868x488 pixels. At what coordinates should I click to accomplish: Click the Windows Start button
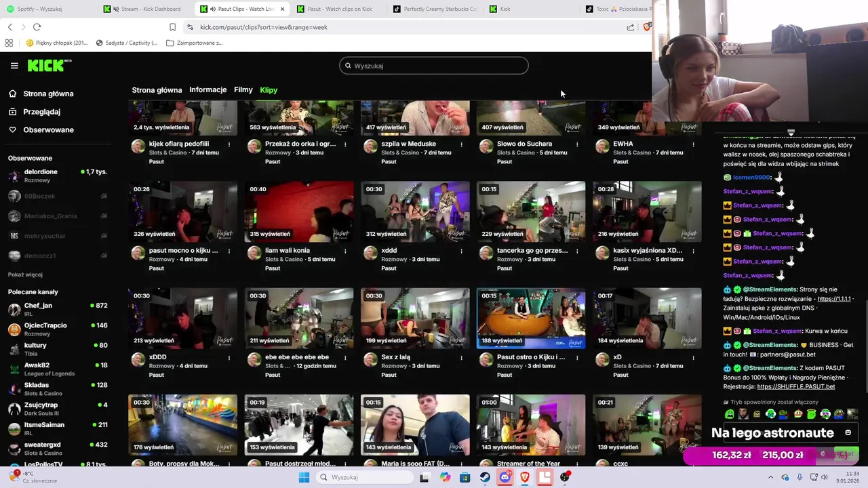coord(304,477)
